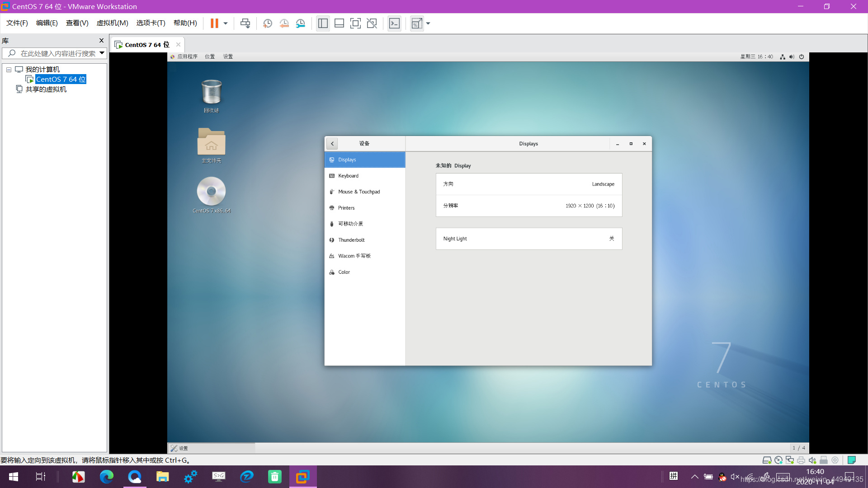This screenshot has width=868, height=488.
Task: Toggle the tab thumbnail bar visibility
Action: 339,23
